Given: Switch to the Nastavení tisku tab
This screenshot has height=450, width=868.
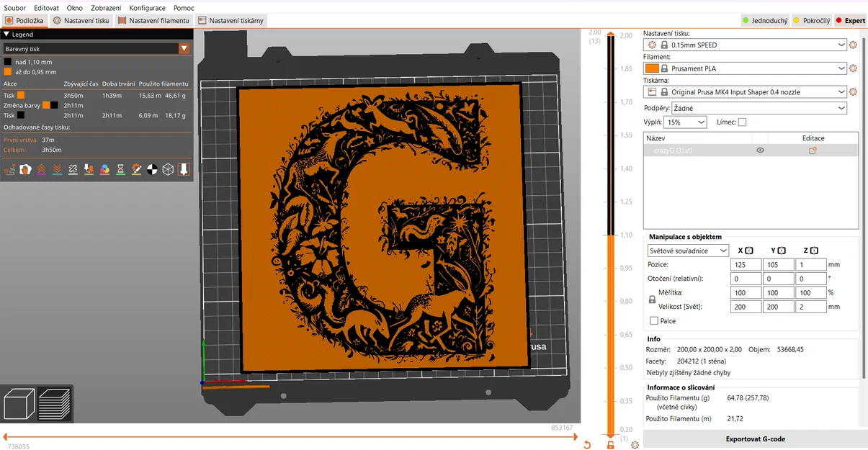Looking at the screenshot, I should pyautogui.click(x=81, y=21).
